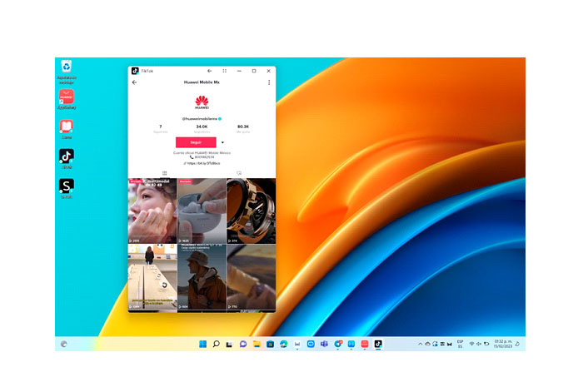Open the Chat icon on the taskbar
The width and height of the screenshot is (583, 392).
[x=243, y=344]
